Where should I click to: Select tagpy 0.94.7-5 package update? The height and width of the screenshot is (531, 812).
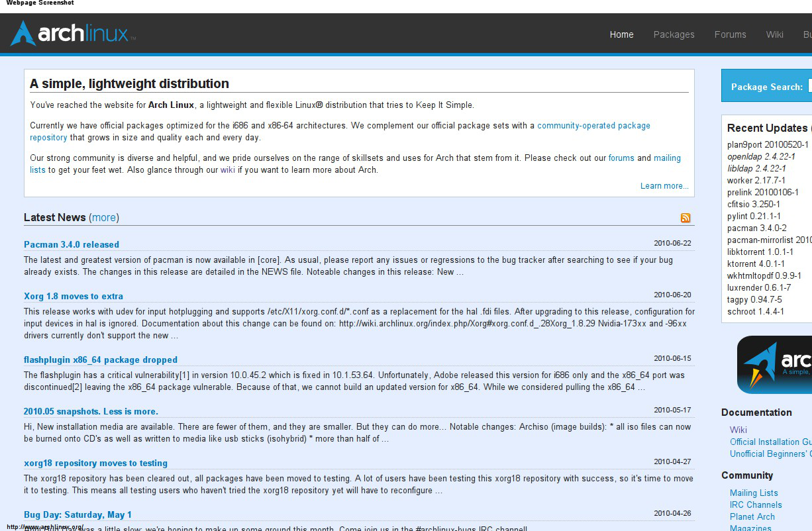point(754,299)
